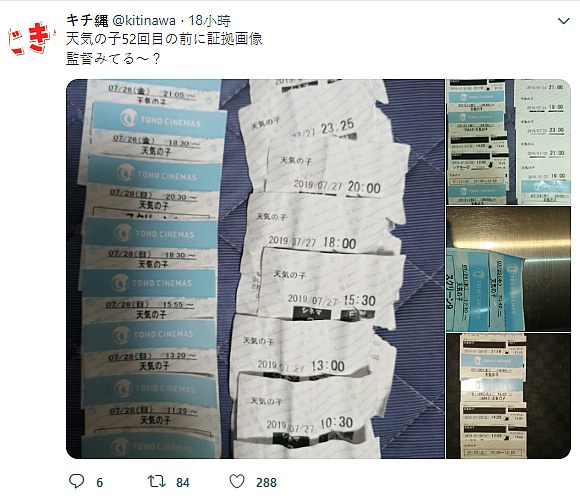Visit the @kitinawa handle link
Viewport: 580px width, 500px height.
[144, 20]
